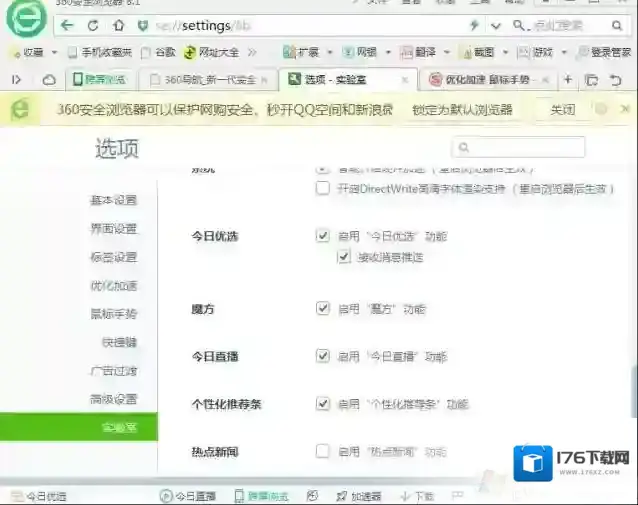The width and height of the screenshot is (638, 505).
Task: Open 手机收藏夹 bookmark
Action: coord(100,52)
